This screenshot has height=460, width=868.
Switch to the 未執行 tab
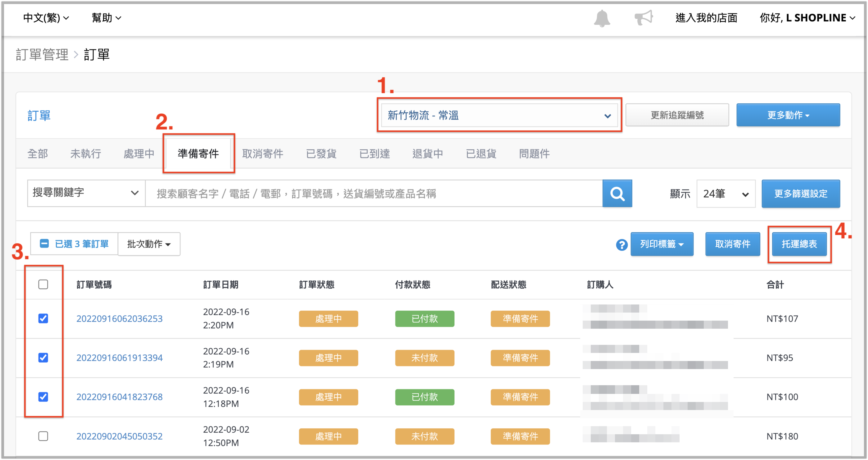pyautogui.click(x=86, y=154)
